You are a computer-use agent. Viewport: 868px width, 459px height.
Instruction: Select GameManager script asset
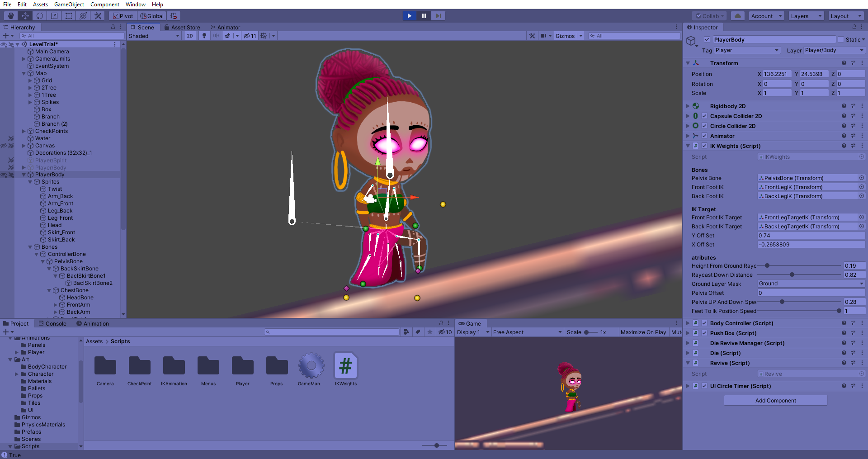311,369
